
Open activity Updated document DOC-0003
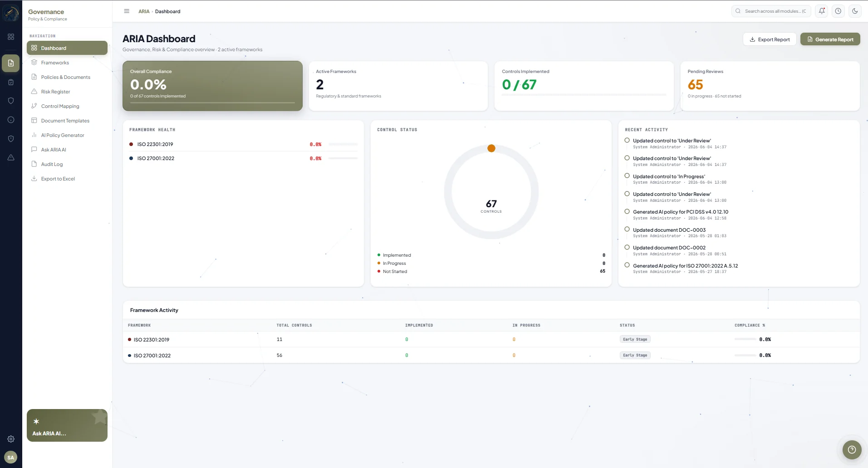[669, 230]
